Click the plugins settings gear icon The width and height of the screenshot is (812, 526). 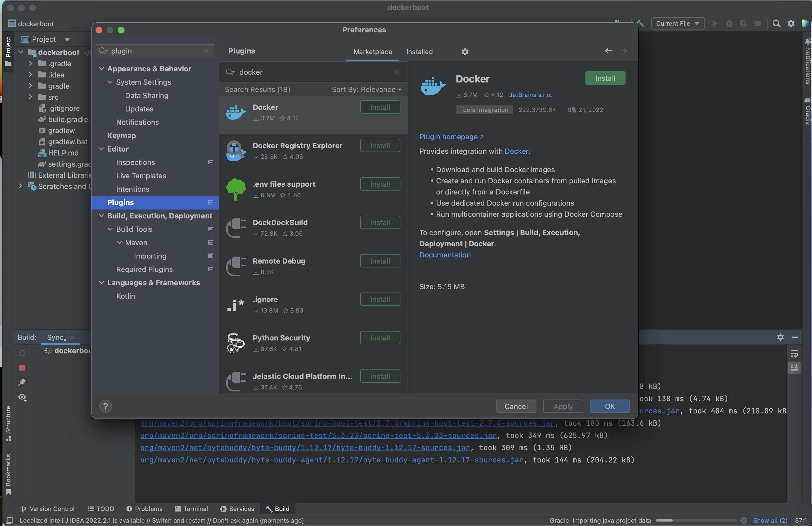click(x=465, y=52)
